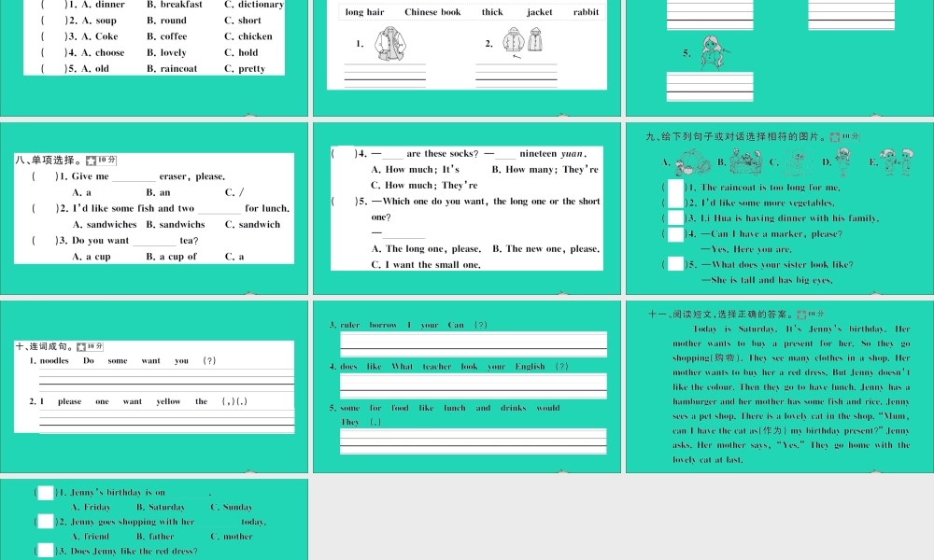The width and height of the screenshot is (934, 560).
Task: Click option 'C. mother' for Jenny's shopping question
Action: [231, 536]
